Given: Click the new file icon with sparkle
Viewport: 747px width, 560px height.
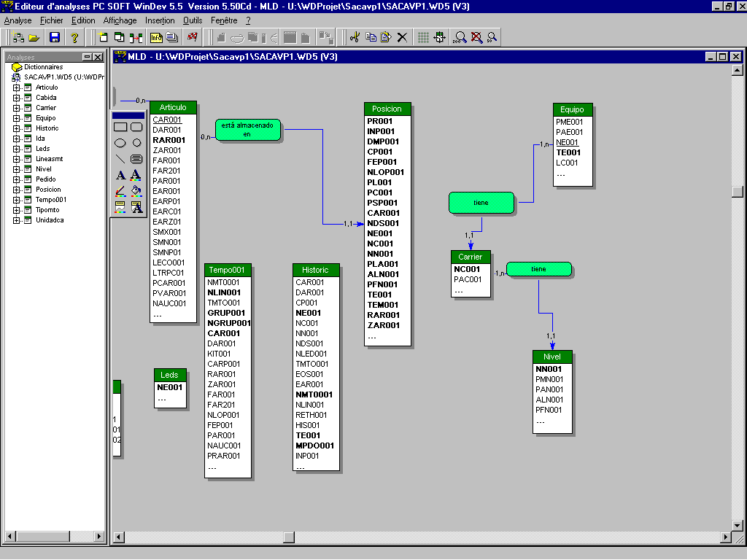Looking at the screenshot, I should (103, 37).
